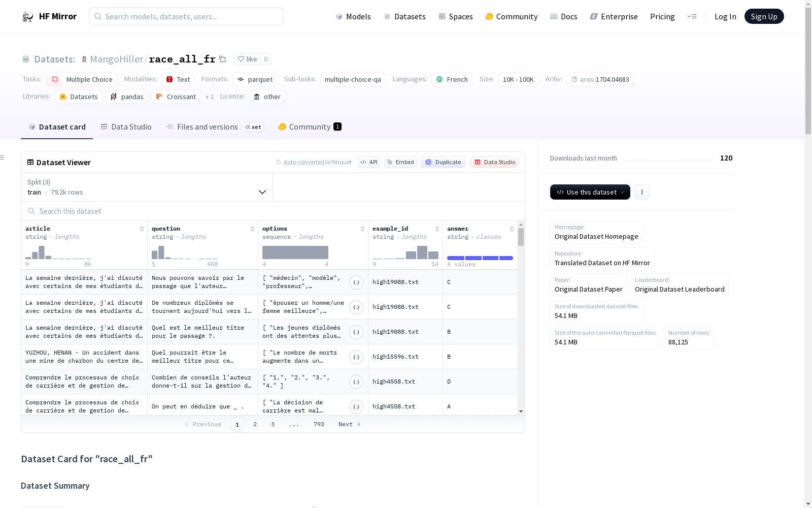Expand options JSON for first médecin row
This screenshot has width=812, height=508.
(356, 282)
